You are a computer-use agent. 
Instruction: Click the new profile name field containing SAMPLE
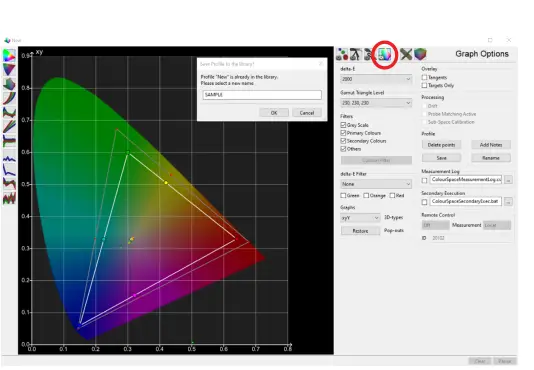(x=262, y=95)
